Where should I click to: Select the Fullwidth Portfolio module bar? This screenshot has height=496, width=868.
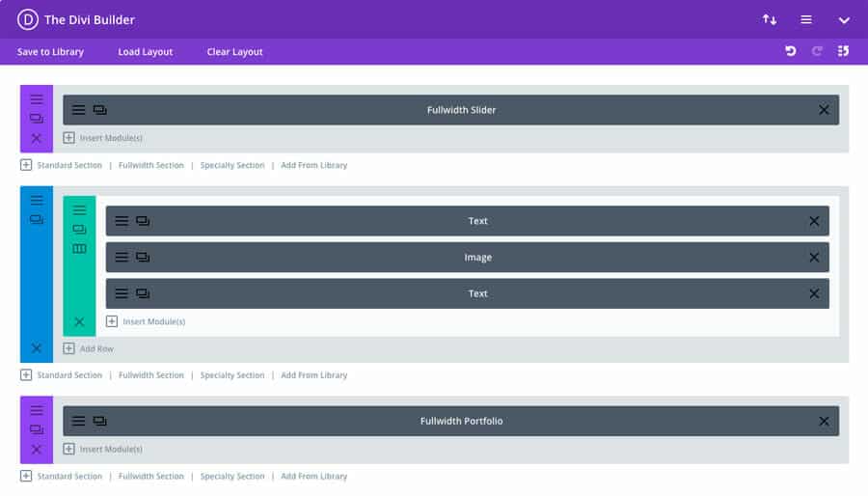450,421
